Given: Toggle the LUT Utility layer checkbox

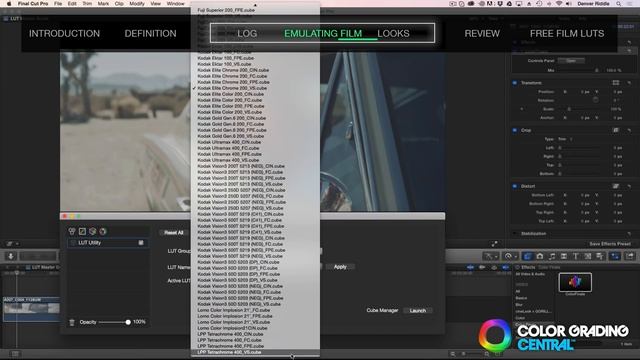Looking at the screenshot, I should 141,243.
